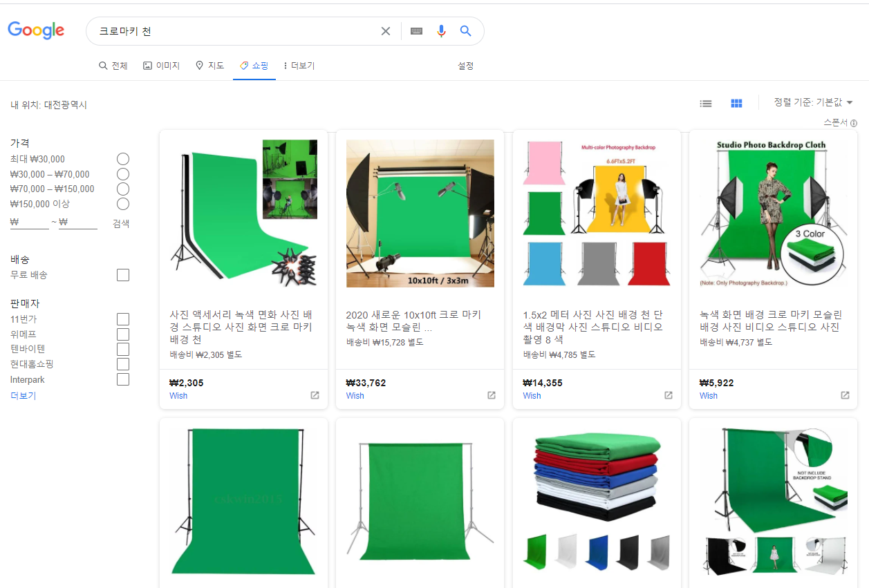Click Wish seller link under ₩2,305

pos(178,396)
